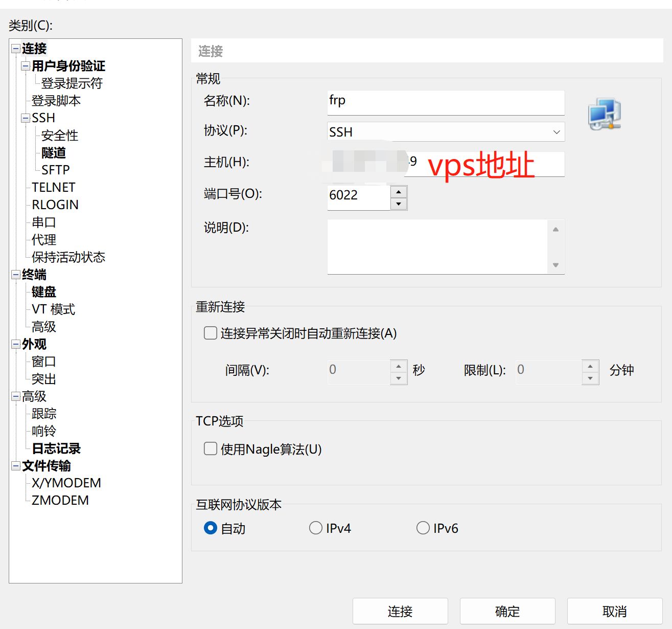672x629 pixels.
Task: Increment the port number with the up arrow
Action: tap(399, 191)
